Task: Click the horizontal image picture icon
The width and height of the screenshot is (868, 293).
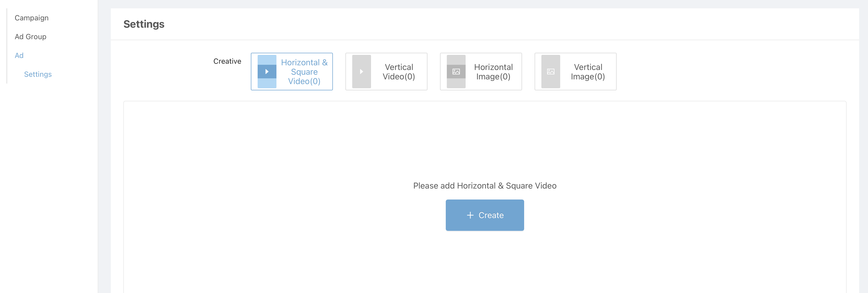Action: tap(456, 71)
